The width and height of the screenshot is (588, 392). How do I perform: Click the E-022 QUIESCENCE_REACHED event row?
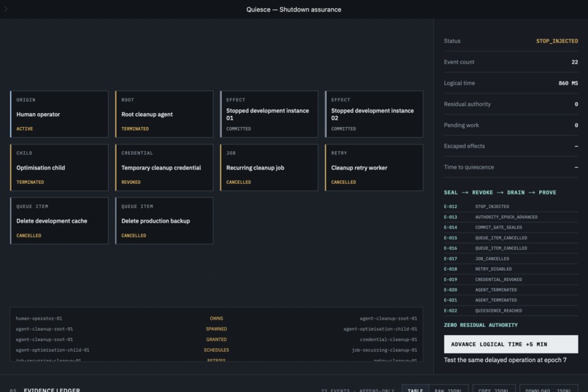tap(511, 310)
